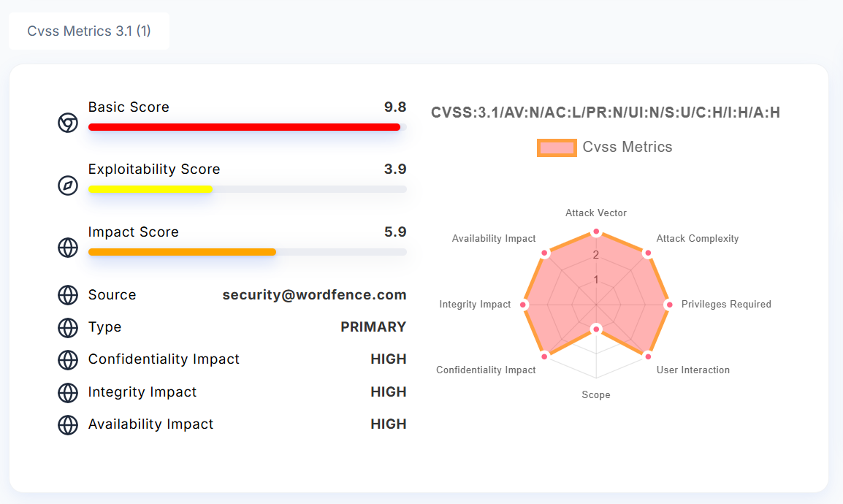Click the User Interaction data point on radar chart
Screen dimensions: 843x504
click(x=648, y=356)
